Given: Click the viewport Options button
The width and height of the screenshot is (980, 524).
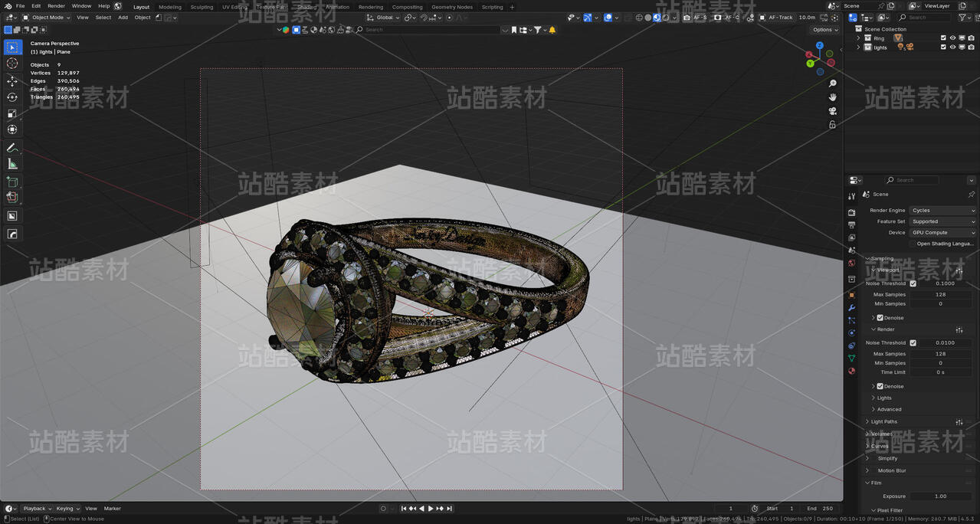Looking at the screenshot, I should pos(825,29).
